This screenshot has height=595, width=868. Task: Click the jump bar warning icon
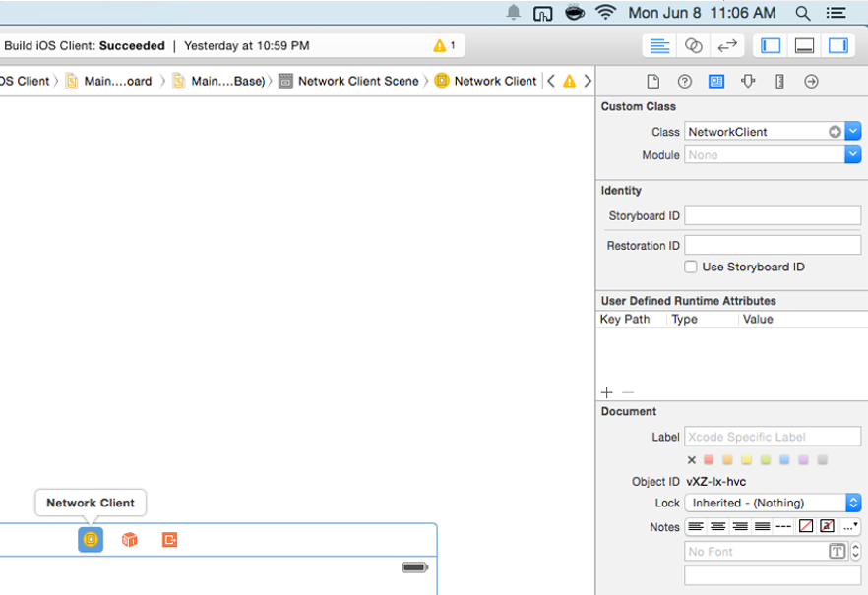[569, 82]
